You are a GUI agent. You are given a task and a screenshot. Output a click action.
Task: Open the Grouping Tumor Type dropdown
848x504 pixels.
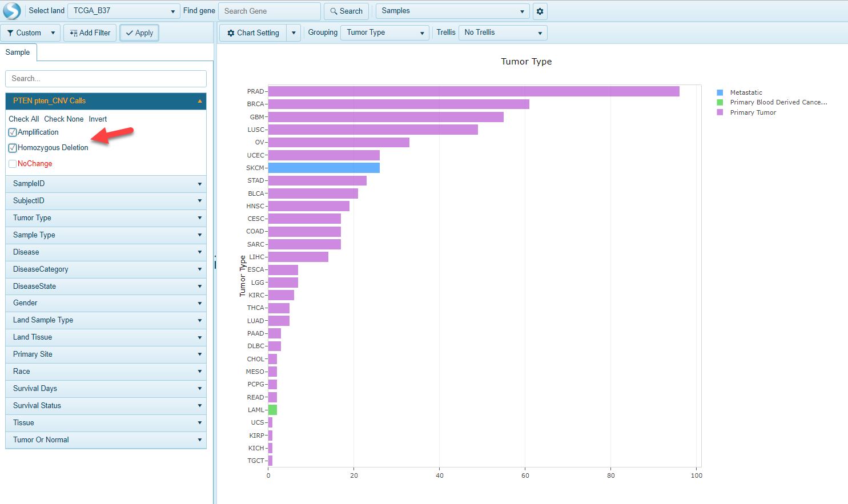pyautogui.click(x=385, y=33)
